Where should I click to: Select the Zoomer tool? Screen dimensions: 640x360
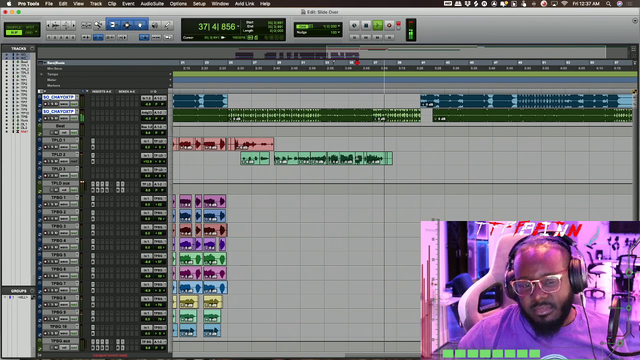click(98, 25)
